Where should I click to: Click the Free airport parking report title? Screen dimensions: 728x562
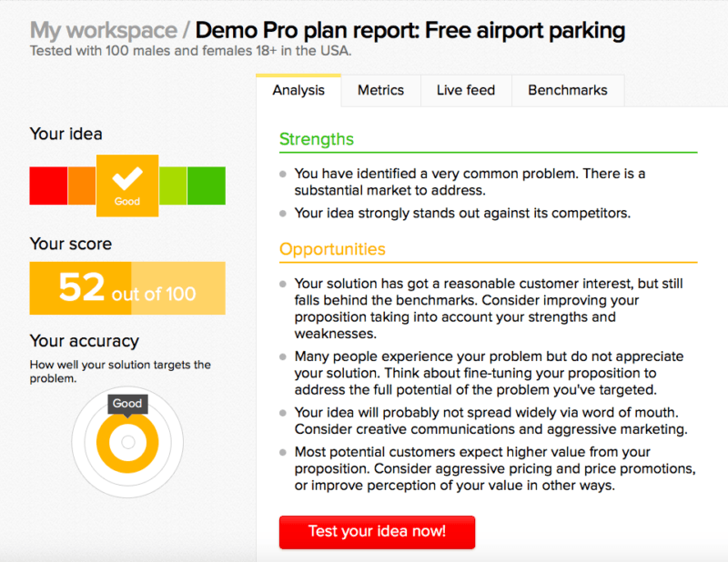click(x=410, y=31)
